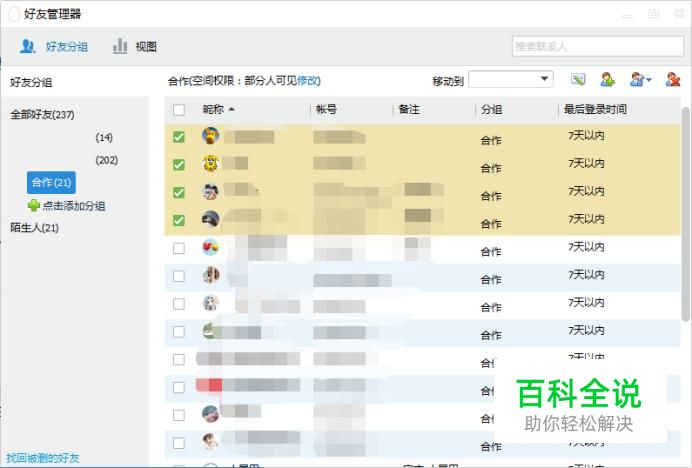
Task: Click the friends group tab icon
Action: coord(27,46)
